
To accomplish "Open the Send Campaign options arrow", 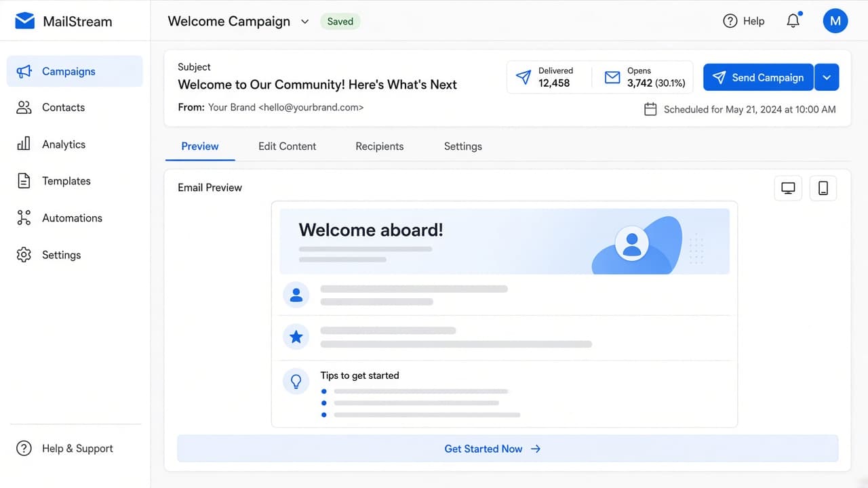I will pyautogui.click(x=827, y=77).
